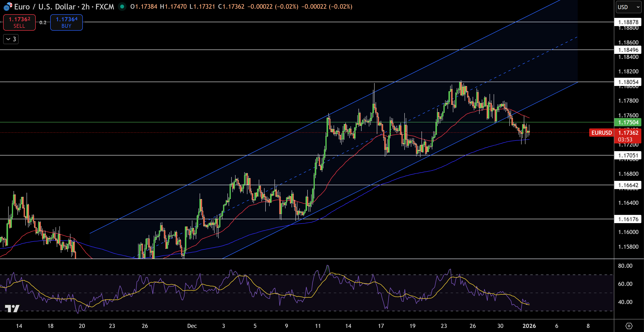The image size is (644, 332).
Task: Click the 0.2 spread value
Action: tap(43, 22)
